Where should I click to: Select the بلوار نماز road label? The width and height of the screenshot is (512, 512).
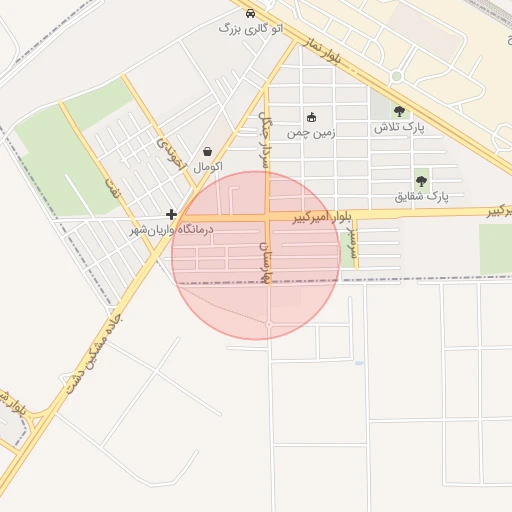coord(322,50)
